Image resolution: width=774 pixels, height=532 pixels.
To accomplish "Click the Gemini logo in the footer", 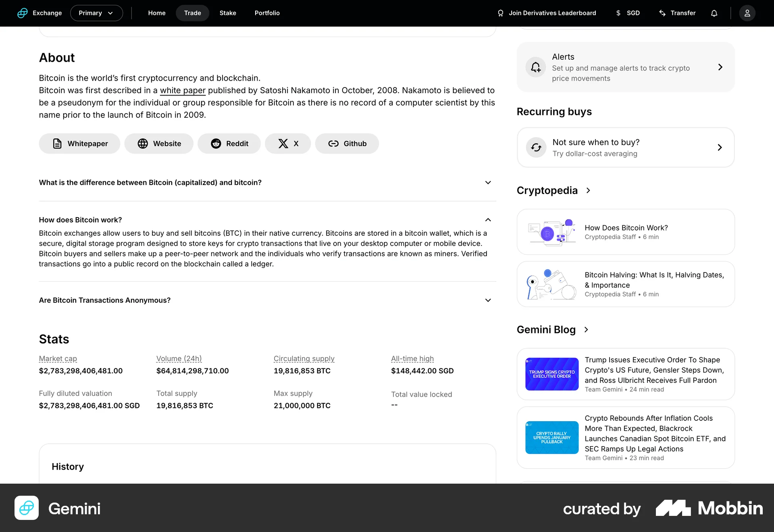I will 26,508.
